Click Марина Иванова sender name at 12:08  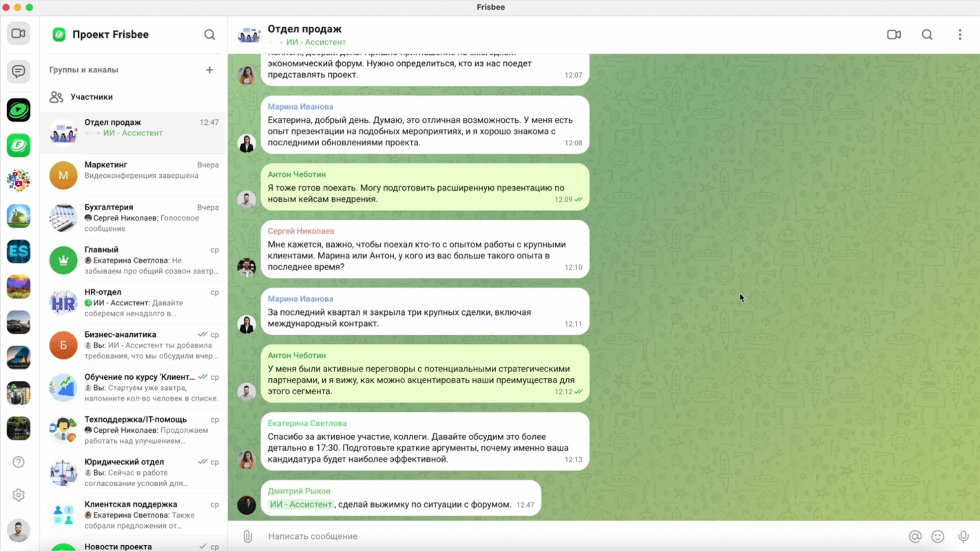click(300, 107)
